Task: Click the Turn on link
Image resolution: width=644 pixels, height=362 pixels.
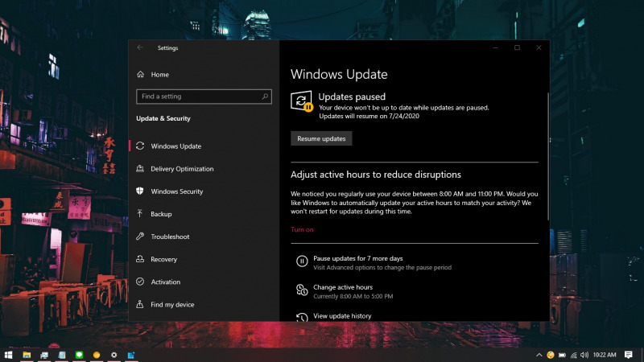Action: (x=302, y=229)
